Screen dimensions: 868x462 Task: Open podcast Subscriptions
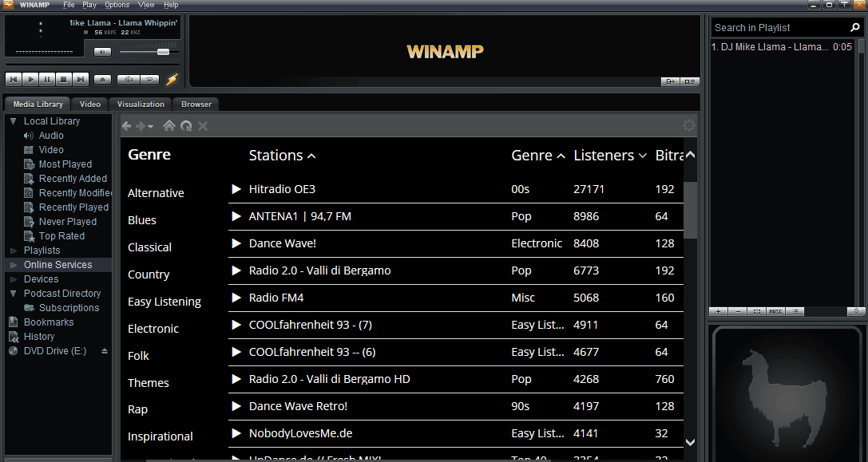pos(69,308)
